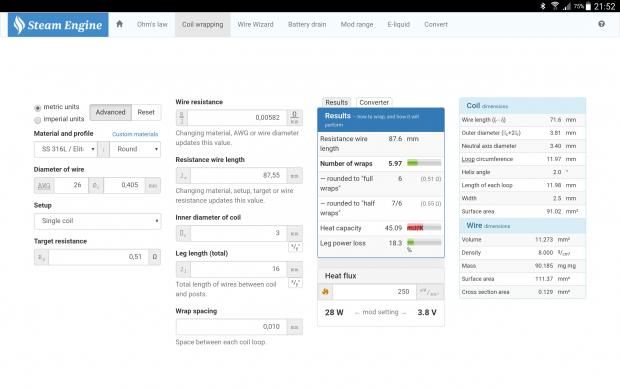The image size is (620, 388).
Task: Click the how to wrap link in Results header
Action: tap(372, 121)
